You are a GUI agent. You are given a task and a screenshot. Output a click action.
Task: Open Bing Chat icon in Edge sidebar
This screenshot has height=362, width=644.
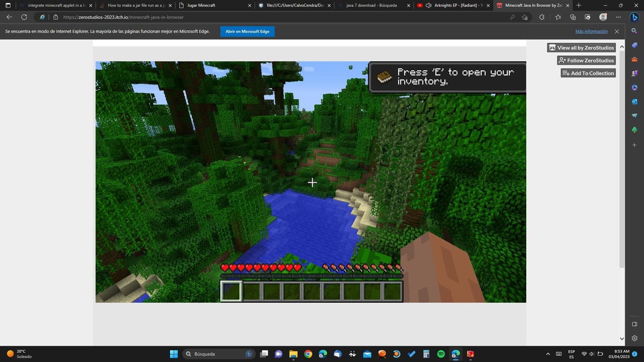(634, 17)
